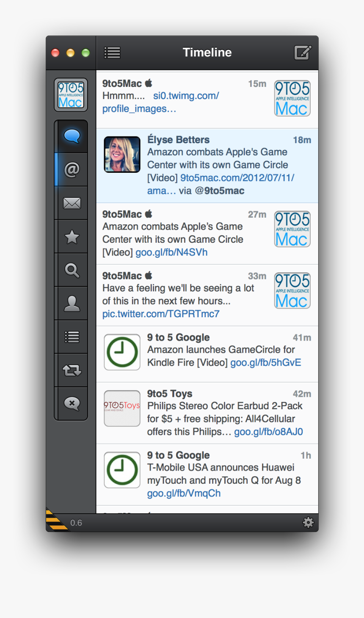Open the Profile person tab
Screen dimensions: 364x618
pyautogui.click(x=72, y=304)
